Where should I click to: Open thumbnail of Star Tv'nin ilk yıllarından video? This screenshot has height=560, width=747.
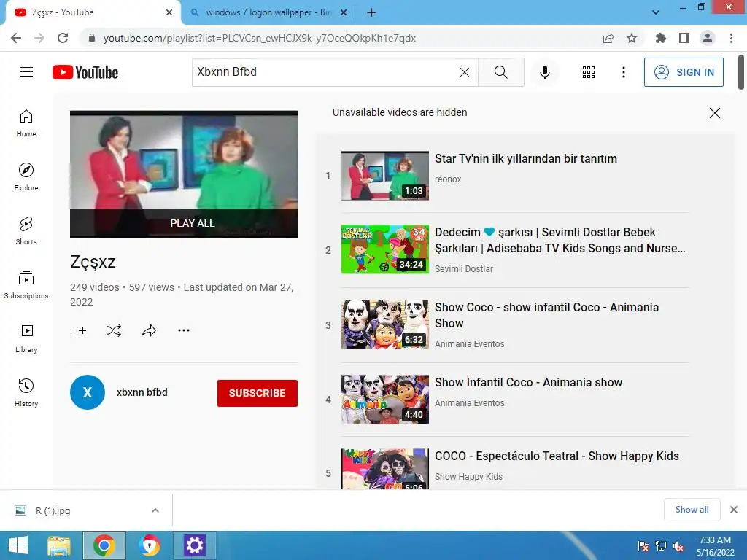(x=385, y=176)
